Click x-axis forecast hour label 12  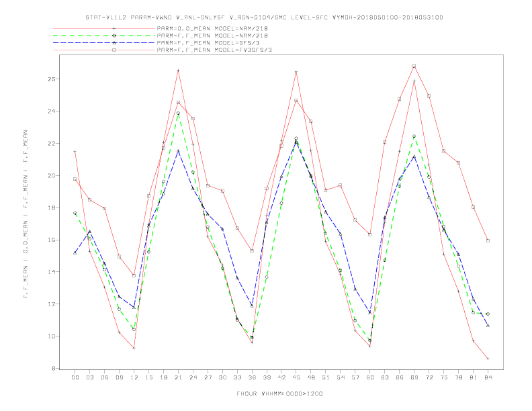pyautogui.click(x=134, y=377)
